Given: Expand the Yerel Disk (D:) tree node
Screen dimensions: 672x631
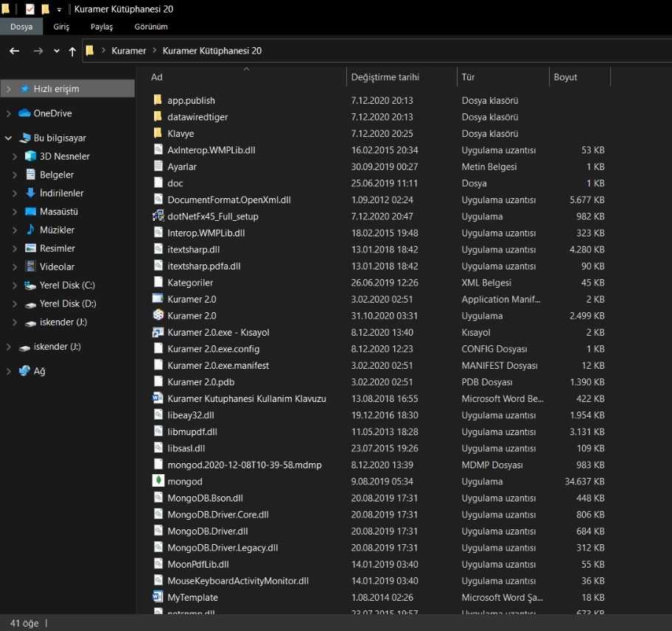Looking at the screenshot, I should tap(15, 304).
